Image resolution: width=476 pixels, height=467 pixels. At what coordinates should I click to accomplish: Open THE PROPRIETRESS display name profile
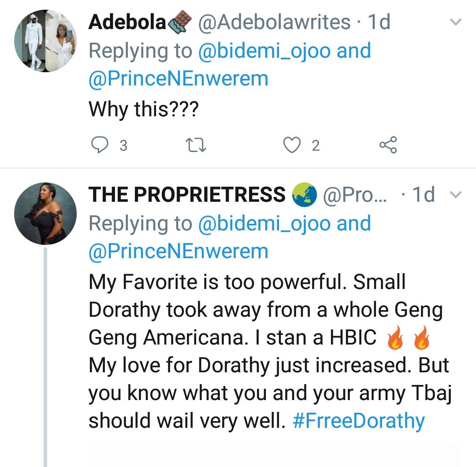click(187, 194)
